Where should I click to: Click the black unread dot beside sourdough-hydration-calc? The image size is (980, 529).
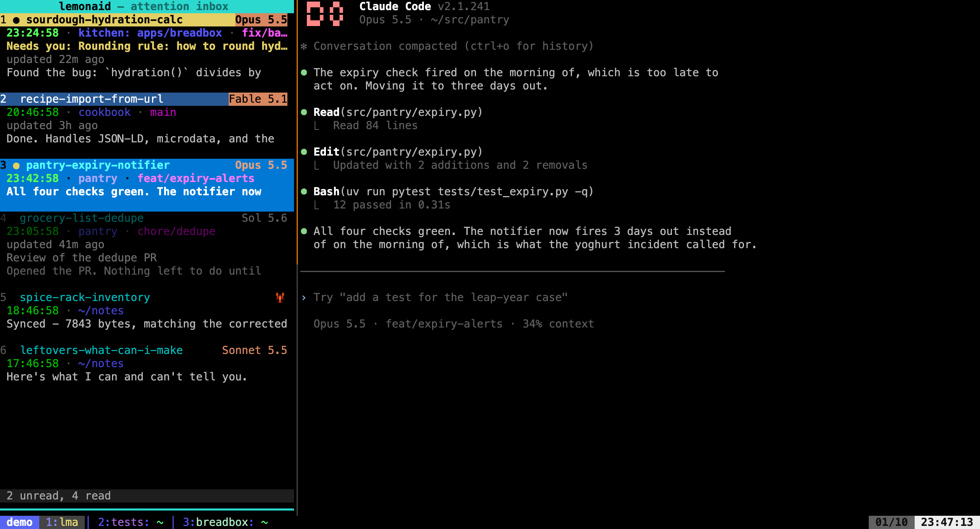tap(16, 20)
